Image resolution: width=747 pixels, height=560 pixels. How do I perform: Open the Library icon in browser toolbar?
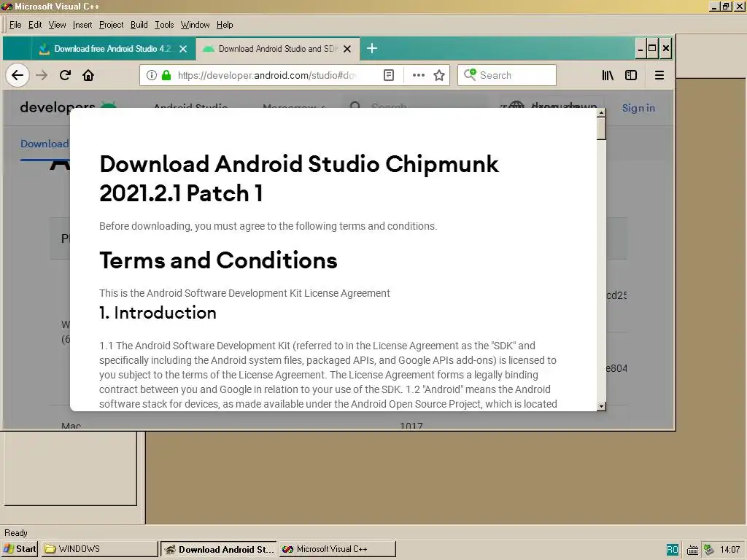[608, 75]
